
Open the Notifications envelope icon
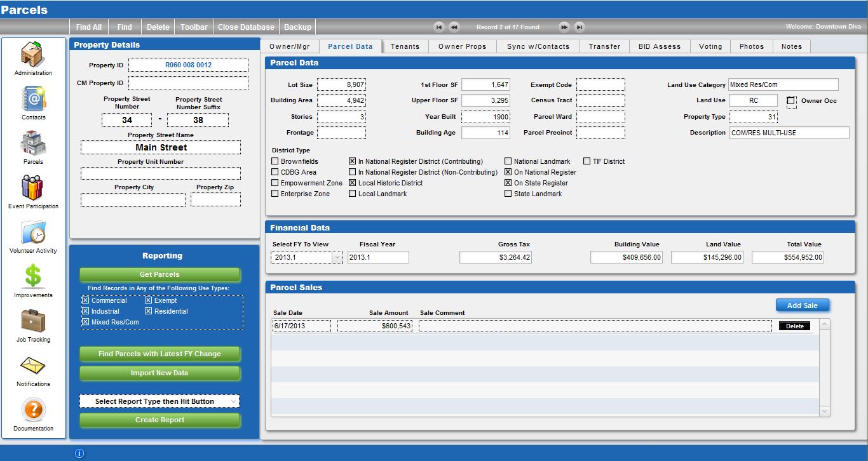click(33, 366)
